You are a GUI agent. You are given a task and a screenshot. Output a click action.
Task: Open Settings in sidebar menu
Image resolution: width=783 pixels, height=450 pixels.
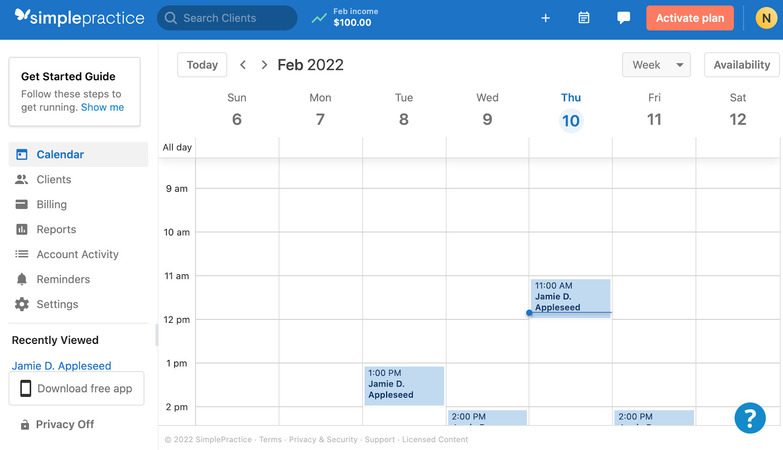[78, 304]
